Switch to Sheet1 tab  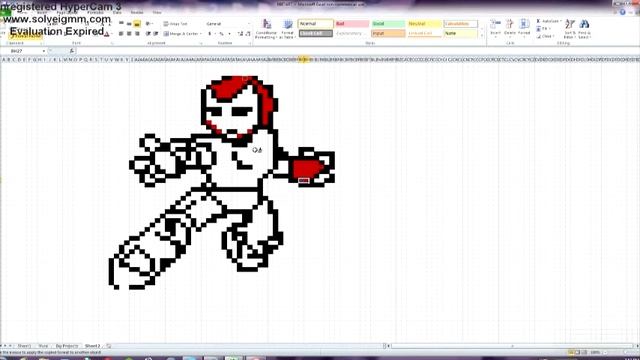pos(24,346)
